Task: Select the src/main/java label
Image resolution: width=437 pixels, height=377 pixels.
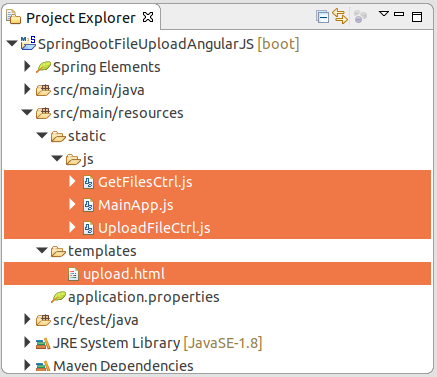Action: point(99,90)
